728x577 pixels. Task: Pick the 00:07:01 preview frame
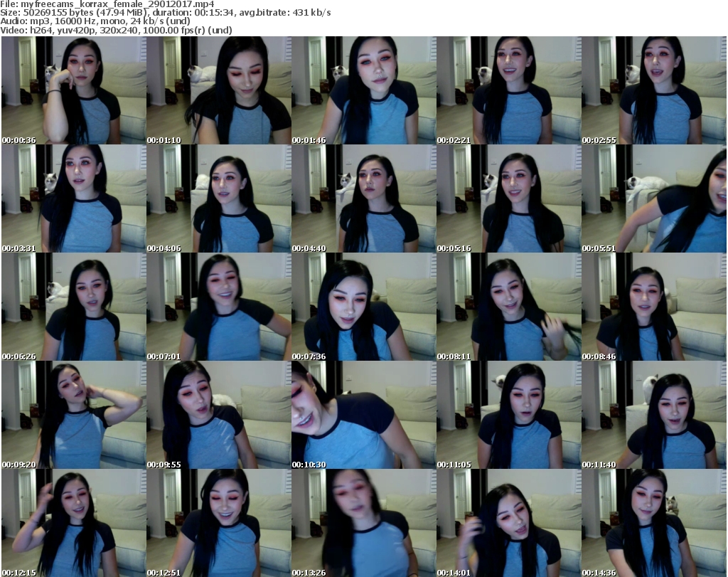coord(219,307)
